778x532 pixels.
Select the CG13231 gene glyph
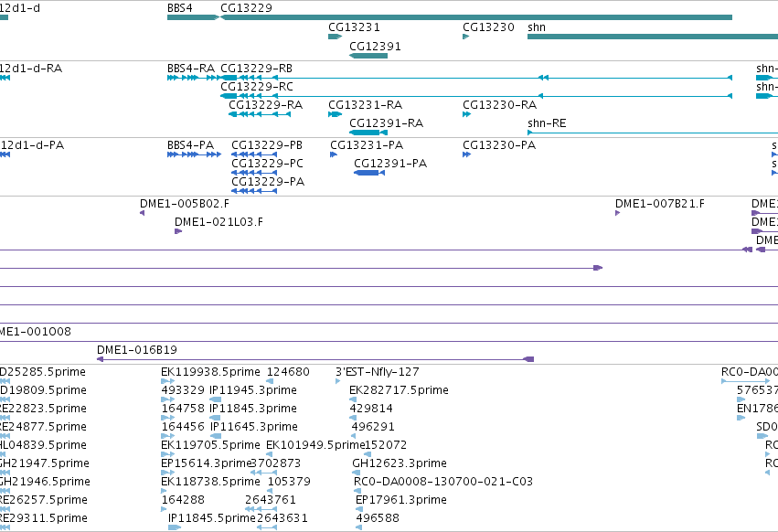335,37
